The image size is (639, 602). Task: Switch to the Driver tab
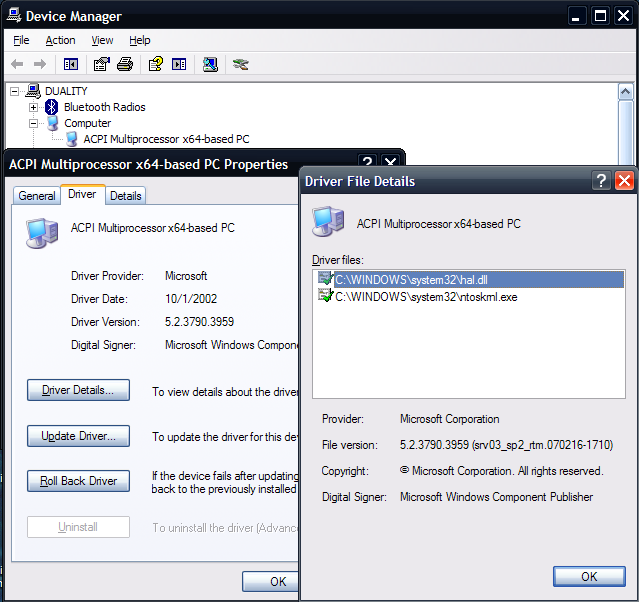point(82,194)
